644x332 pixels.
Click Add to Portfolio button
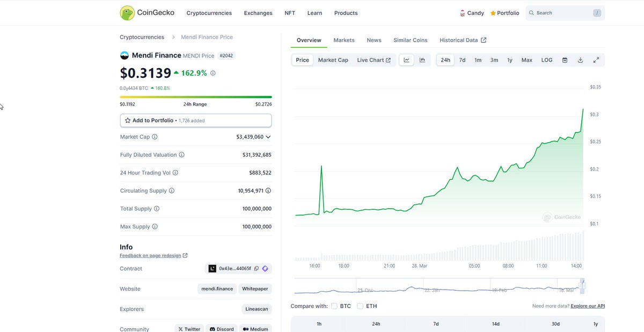(196, 121)
